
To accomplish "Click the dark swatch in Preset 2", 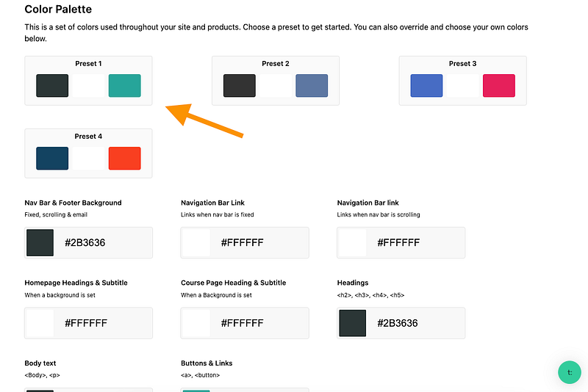I will click(x=240, y=86).
